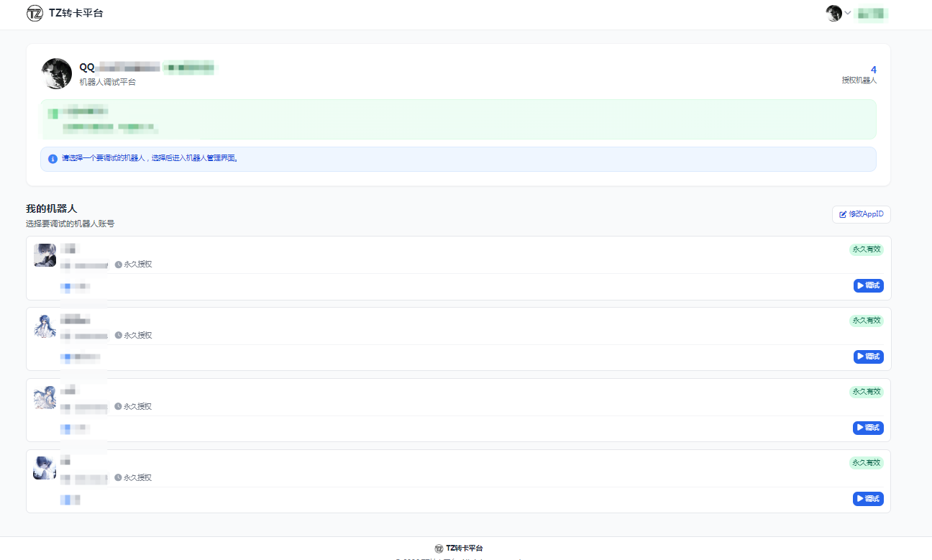The image size is (932, 560).
Task: Click the 永久有效 badge on first robot
Action: tap(866, 249)
